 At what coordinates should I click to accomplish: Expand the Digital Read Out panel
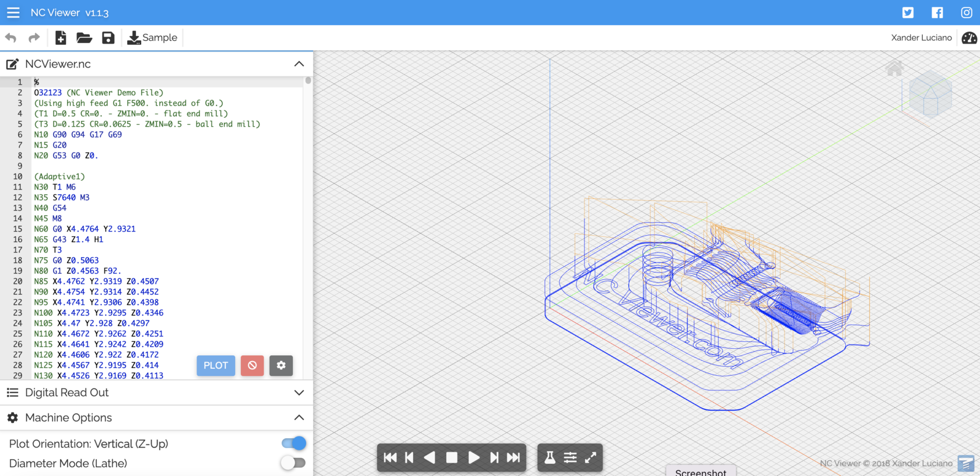click(x=299, y=393)
